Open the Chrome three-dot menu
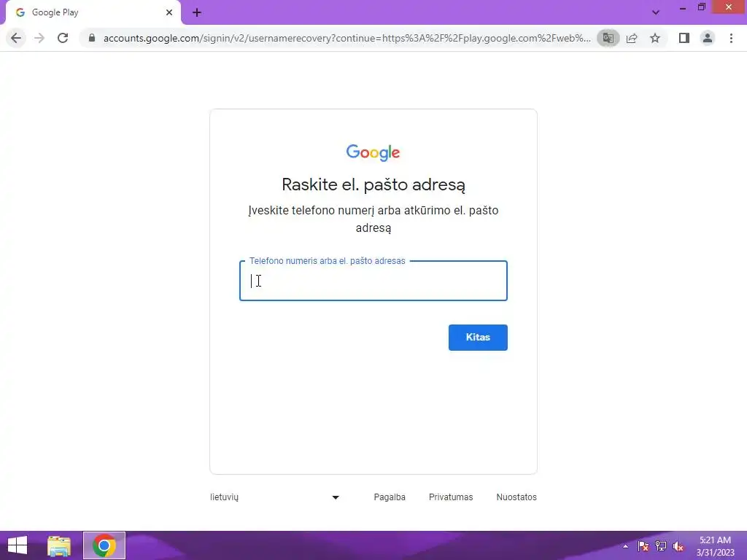This screenshot has height=560, width=747. point(731,38)
